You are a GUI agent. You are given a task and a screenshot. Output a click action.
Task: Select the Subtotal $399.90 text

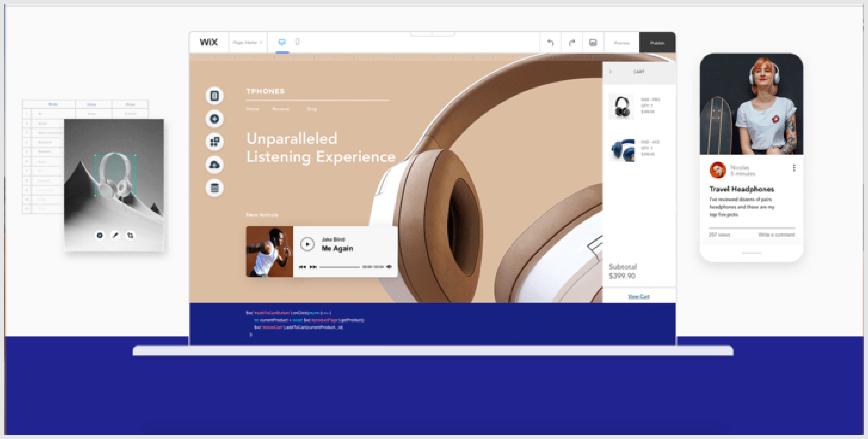tap(623, 271)
